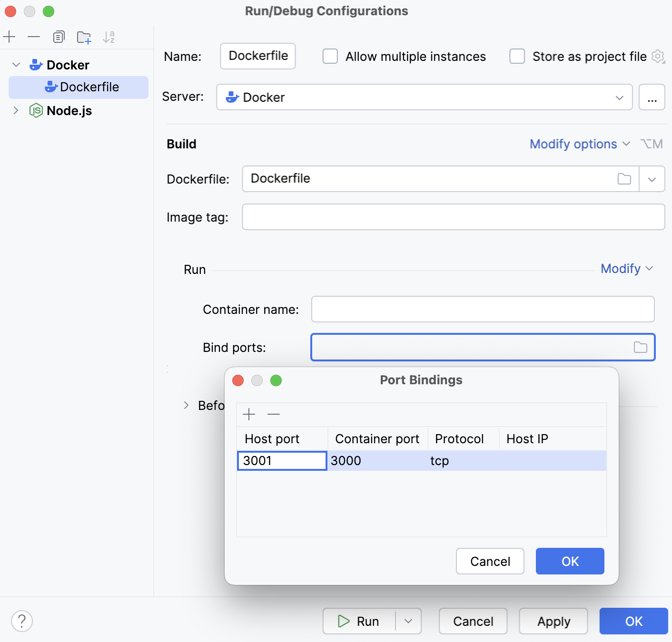Expand the Node.js configuration tree node
Image resolution: width=672 pixels, height=642 pixels.
(x=16, y=110)
